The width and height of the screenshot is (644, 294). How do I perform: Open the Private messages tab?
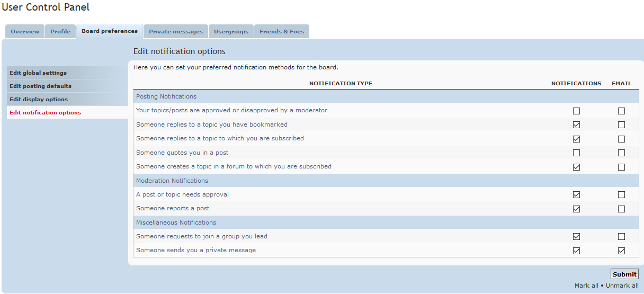click(176, 32)
